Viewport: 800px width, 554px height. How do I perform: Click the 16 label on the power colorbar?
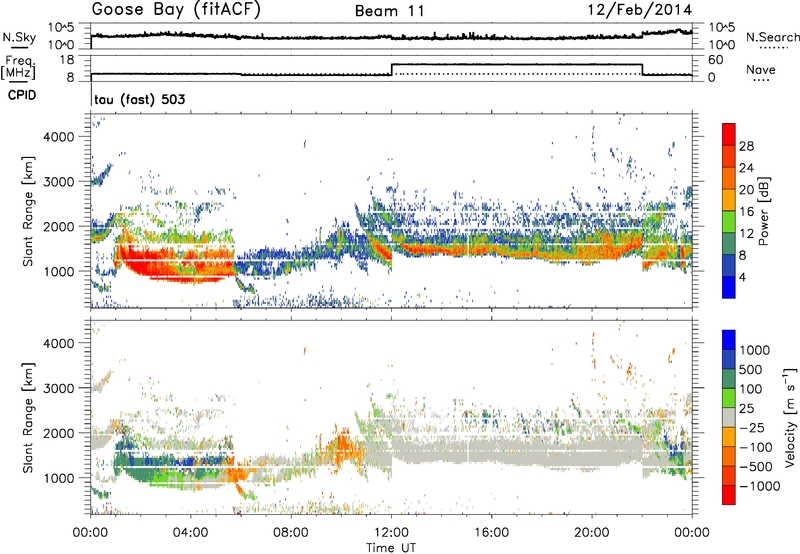(746, 212)
